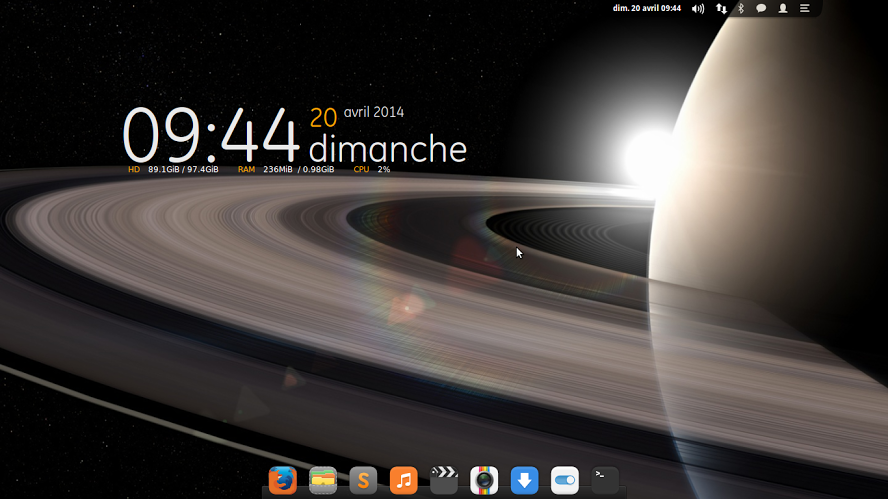Open the clapperboard video player icon

click(444, 480)
